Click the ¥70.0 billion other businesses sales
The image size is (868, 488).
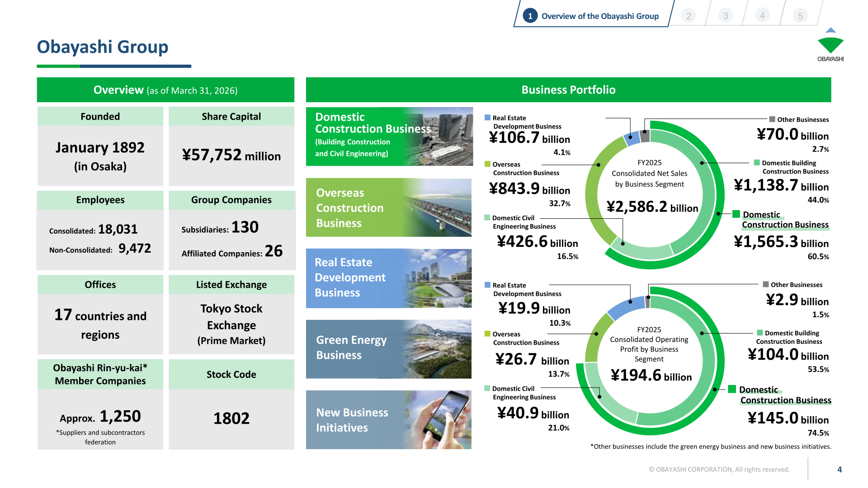click(793, 134)
